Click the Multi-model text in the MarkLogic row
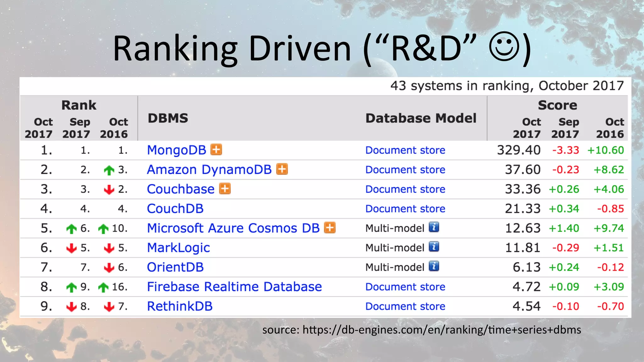The height and width of the screenshot is (362, 644). pos(395,248)
